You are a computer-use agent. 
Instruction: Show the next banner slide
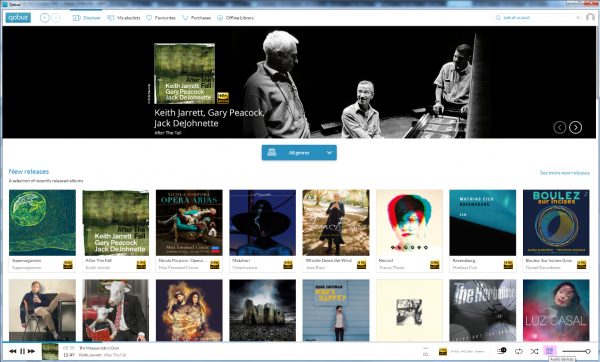576,127
